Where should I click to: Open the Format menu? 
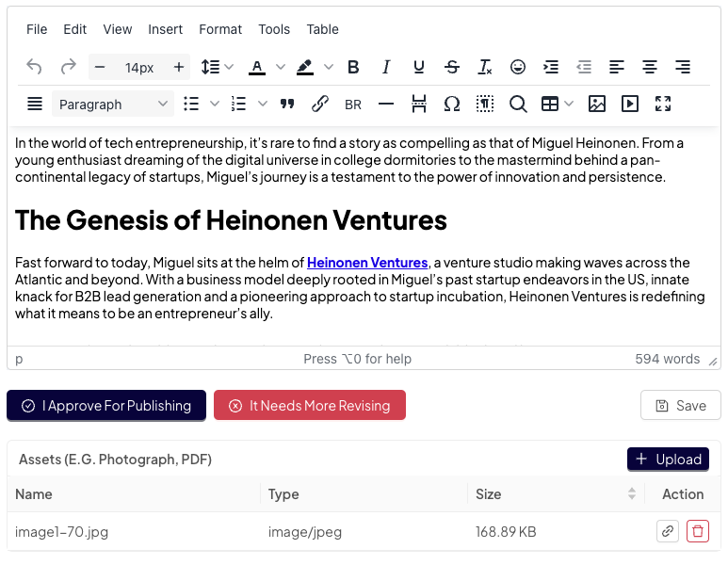pos(220,29)
